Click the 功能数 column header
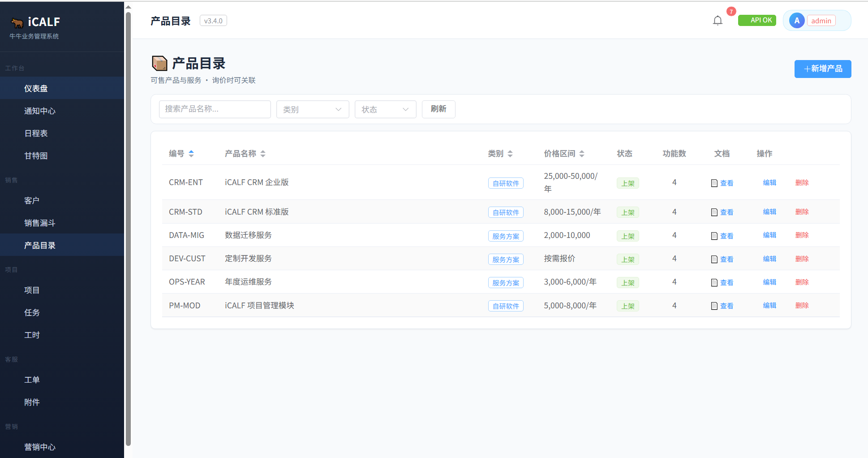 click(x=674, y=154)
